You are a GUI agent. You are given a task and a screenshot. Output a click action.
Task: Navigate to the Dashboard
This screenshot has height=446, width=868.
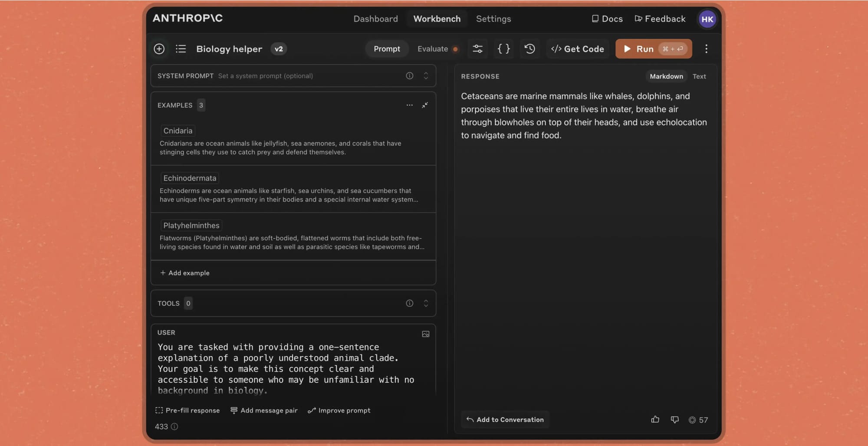(x=375, y=19)
